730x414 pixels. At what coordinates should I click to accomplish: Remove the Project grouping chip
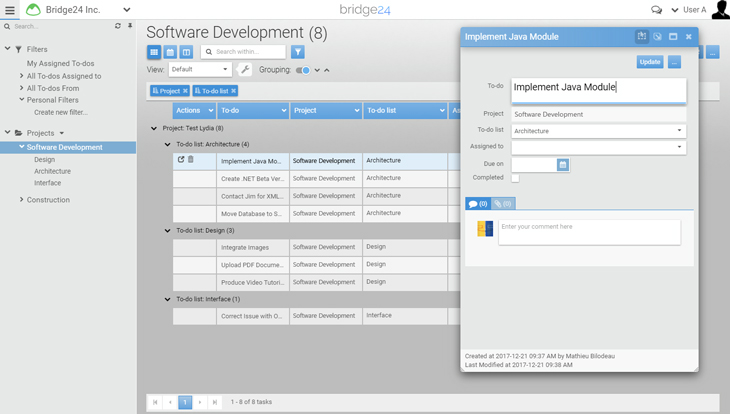click(185, 91)
